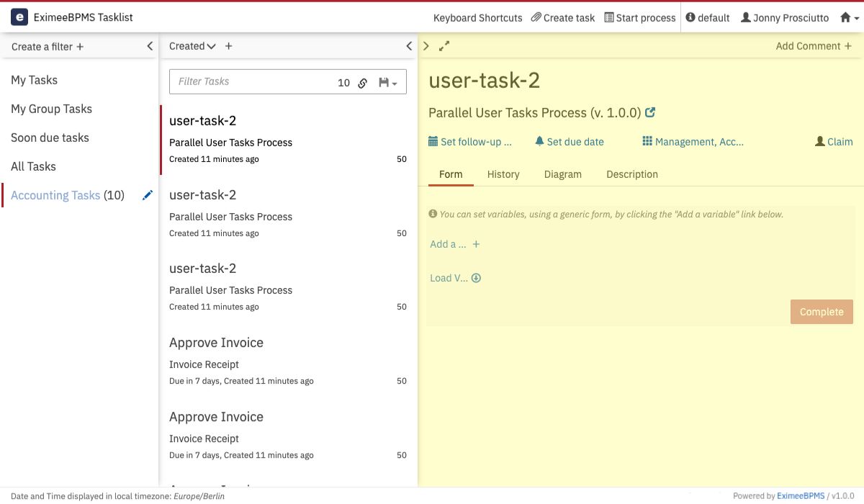Open process definition via external link icon
Image resolution: width=864 pixels, height=504 pixels.
tap(650, 112)
